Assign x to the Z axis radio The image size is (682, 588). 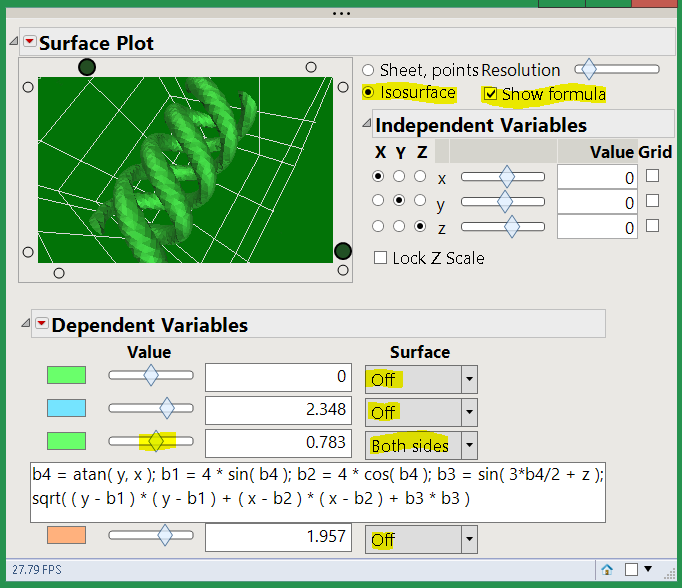(420, 176)
